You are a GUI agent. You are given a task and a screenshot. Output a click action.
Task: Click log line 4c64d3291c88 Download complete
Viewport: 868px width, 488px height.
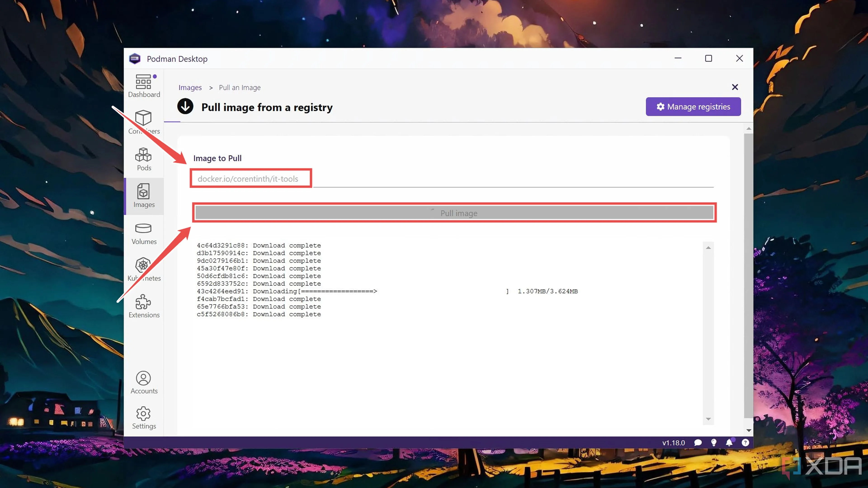pos(259,246)
